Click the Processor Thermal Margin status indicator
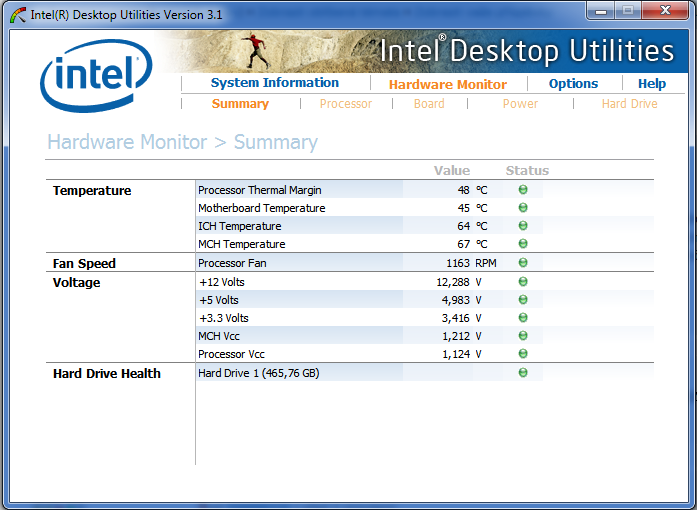This screenshot has width=697, height=510. coord(523,190)
